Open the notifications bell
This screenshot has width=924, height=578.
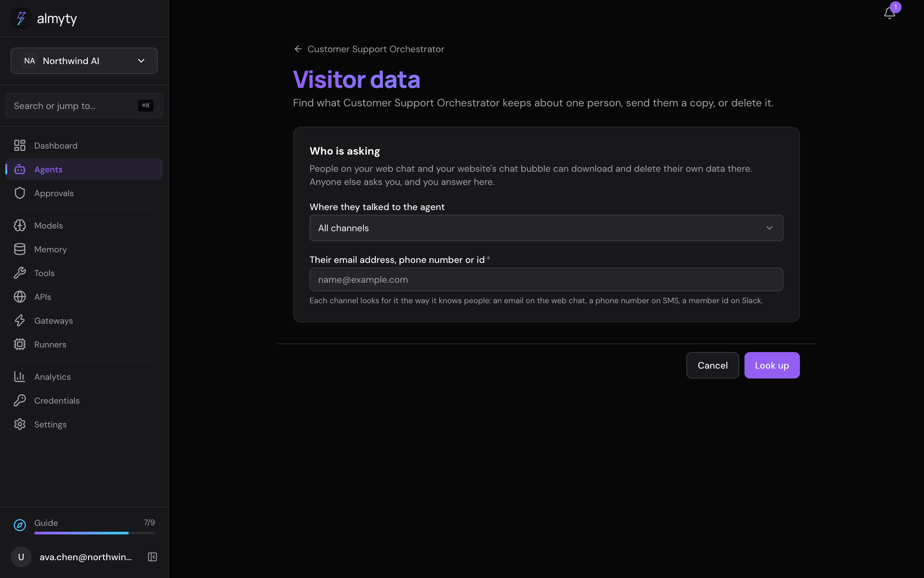click(889, 13)
